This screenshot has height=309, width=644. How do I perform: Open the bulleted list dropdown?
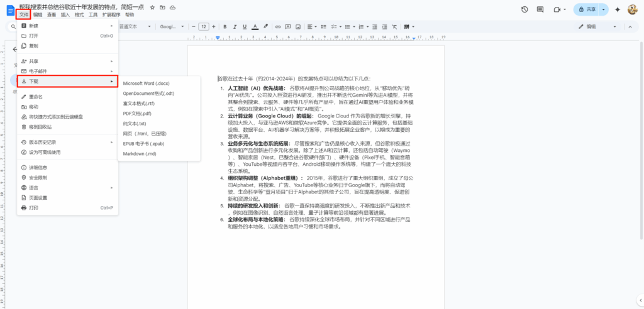tap(355, 26)
